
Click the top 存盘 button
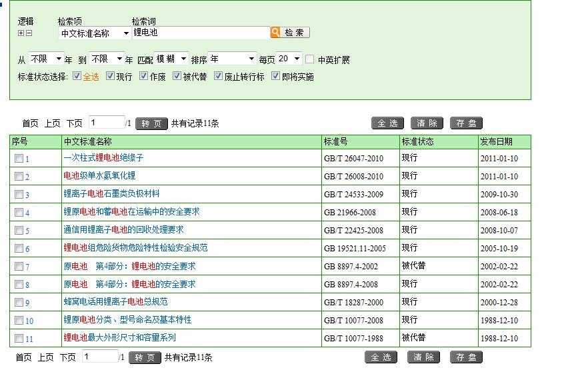467,123
